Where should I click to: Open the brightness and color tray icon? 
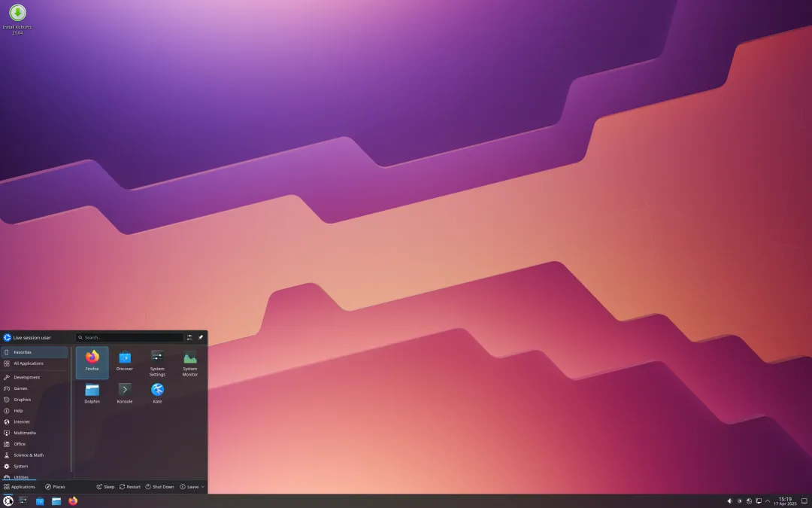point(740,501)
